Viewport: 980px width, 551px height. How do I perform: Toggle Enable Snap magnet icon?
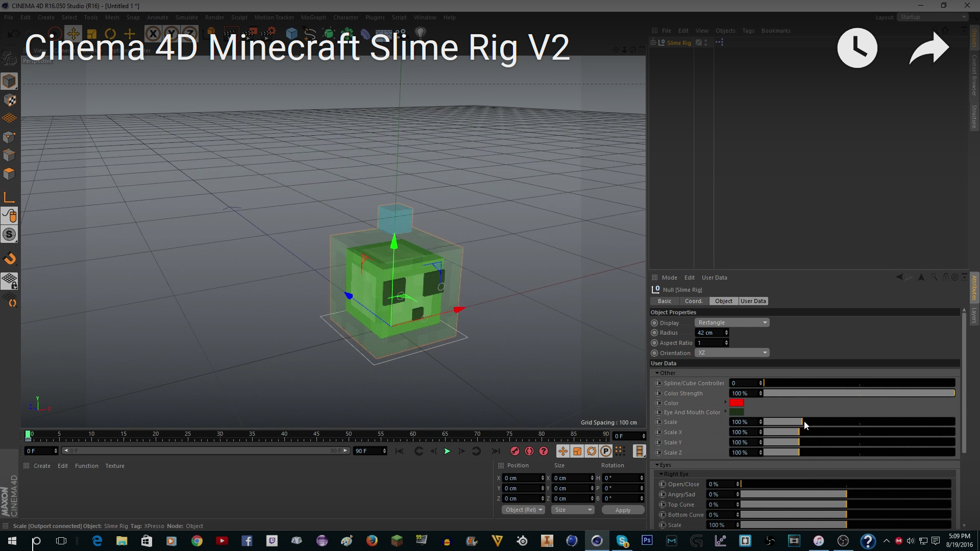coord(10,259)
